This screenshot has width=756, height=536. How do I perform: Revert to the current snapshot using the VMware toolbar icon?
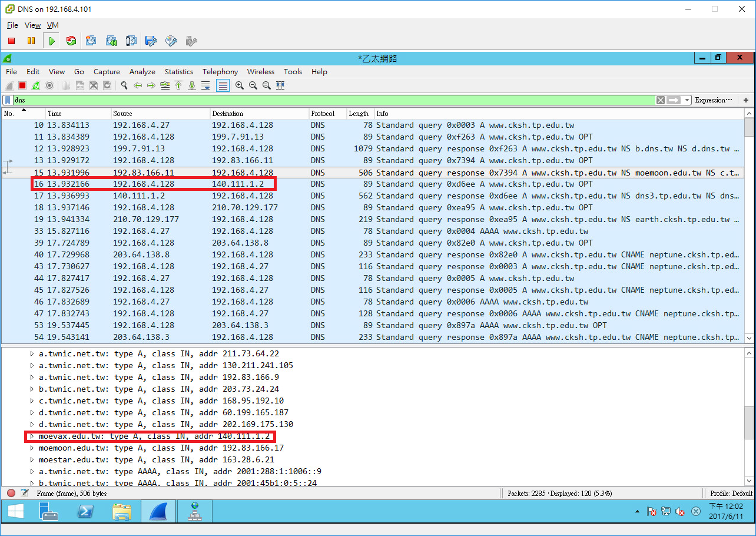[x=111, y=41]
